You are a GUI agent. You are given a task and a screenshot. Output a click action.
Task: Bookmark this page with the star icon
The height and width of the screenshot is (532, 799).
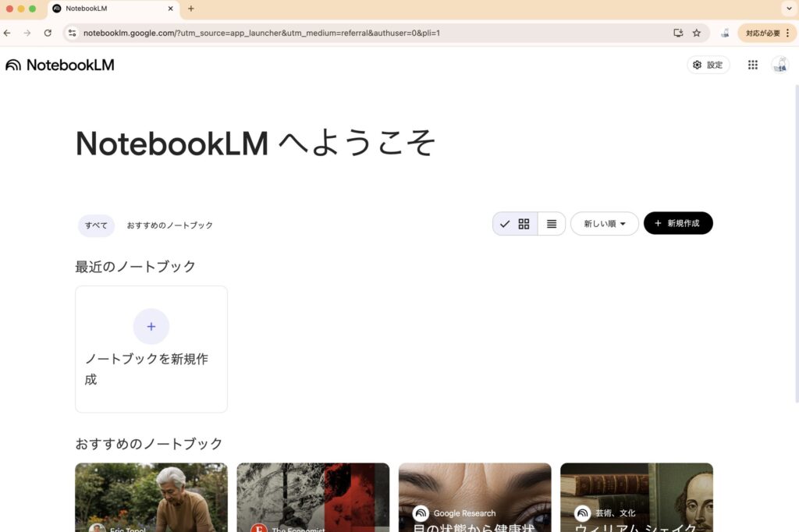coord(697,33)
